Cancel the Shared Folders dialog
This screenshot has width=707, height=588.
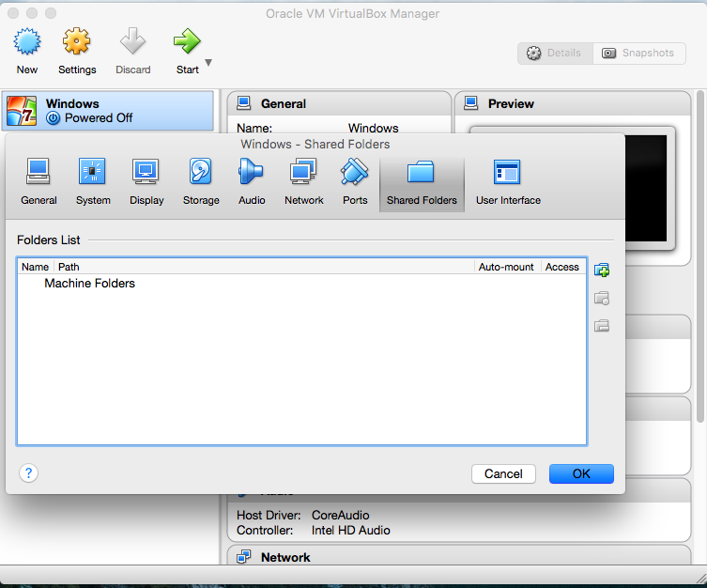(503, 474)
